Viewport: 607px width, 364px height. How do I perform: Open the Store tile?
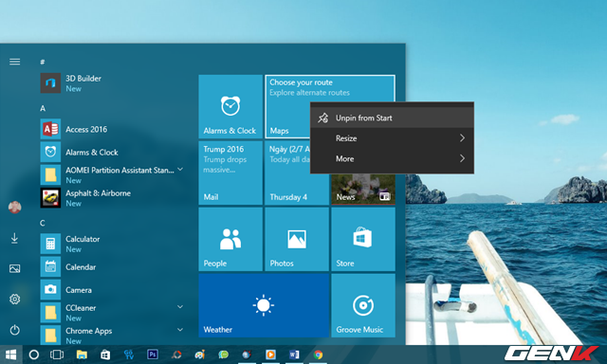(x=363, y=239)
